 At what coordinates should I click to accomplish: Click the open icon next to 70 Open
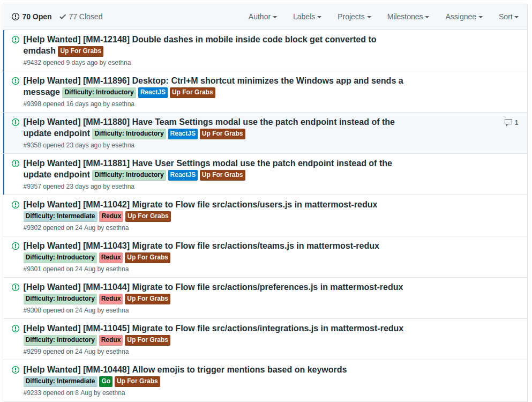[15, 17]
